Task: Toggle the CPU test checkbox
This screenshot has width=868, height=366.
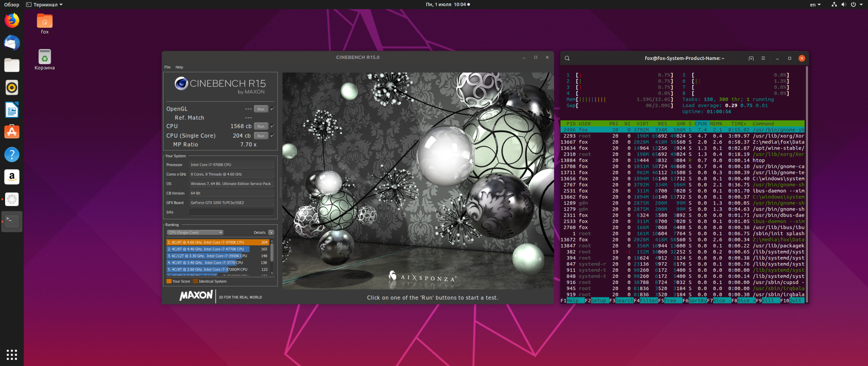Action: click(272, 126)
